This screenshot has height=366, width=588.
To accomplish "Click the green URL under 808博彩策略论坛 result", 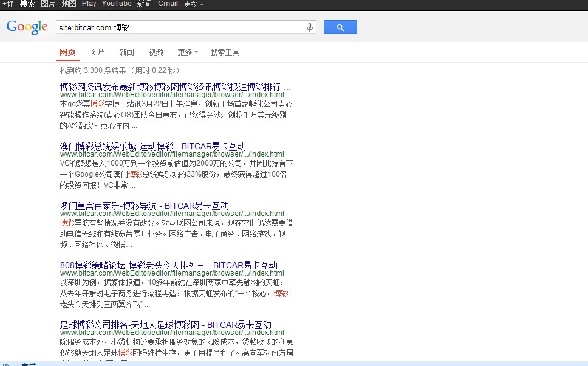I will (x=172, y=273).
